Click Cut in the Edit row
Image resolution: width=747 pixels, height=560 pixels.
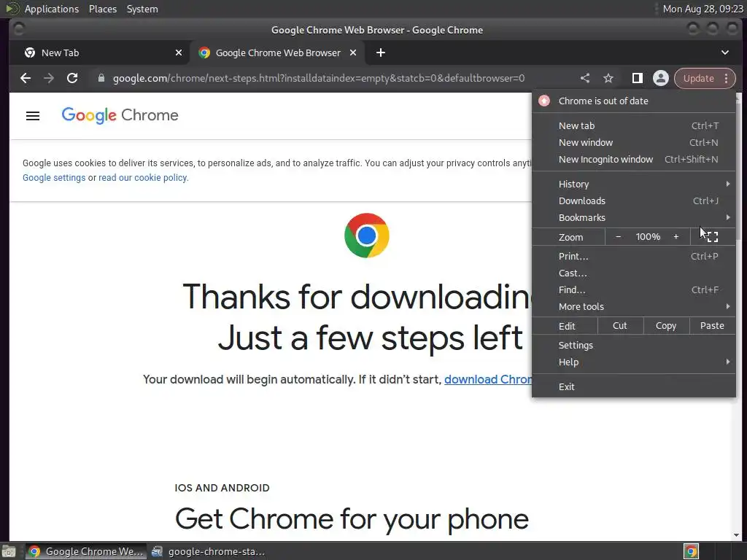click(x=620, y=326)
